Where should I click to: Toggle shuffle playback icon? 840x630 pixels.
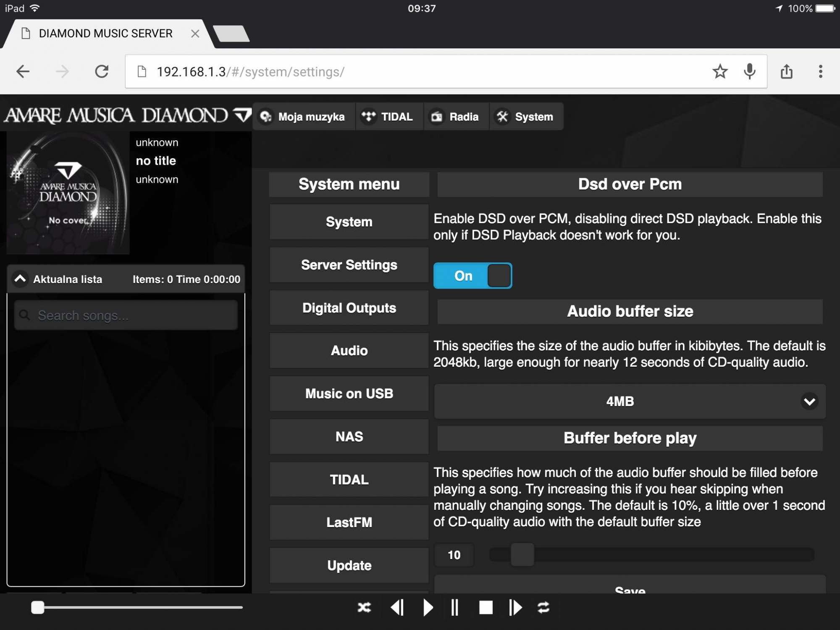click(x=364, y=607)
